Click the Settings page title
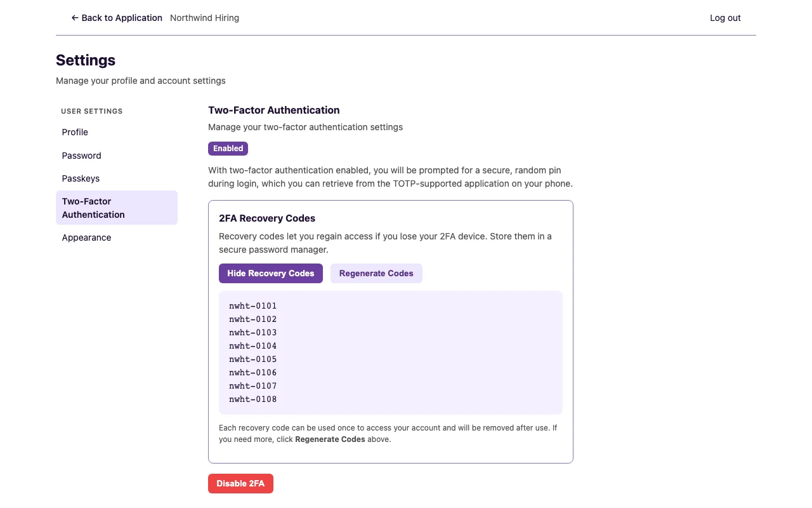This screenshot has width=812, height=508. [86, 60]
